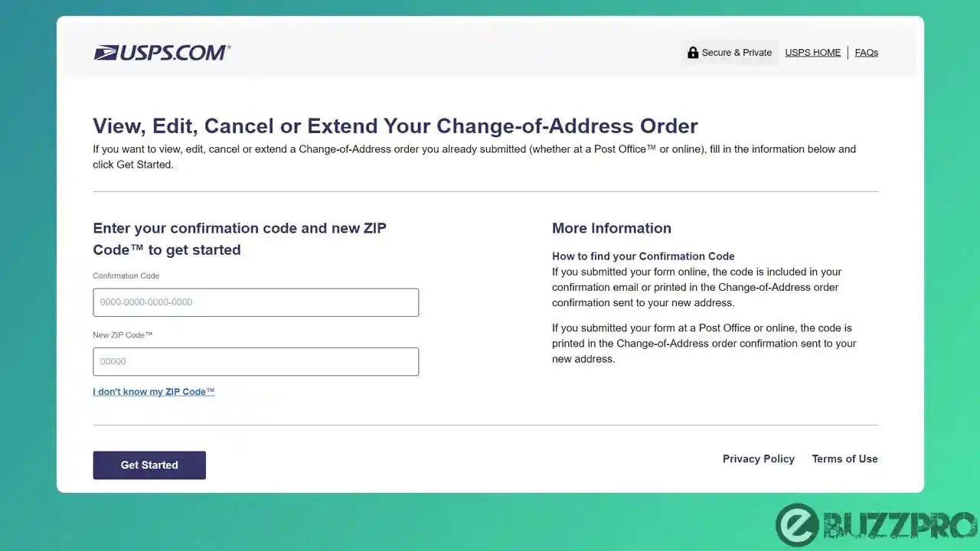Viewport: 980px width, 551px height.
Task: Click inside the Confirmation Code field
Action: [x=256, y=302]
